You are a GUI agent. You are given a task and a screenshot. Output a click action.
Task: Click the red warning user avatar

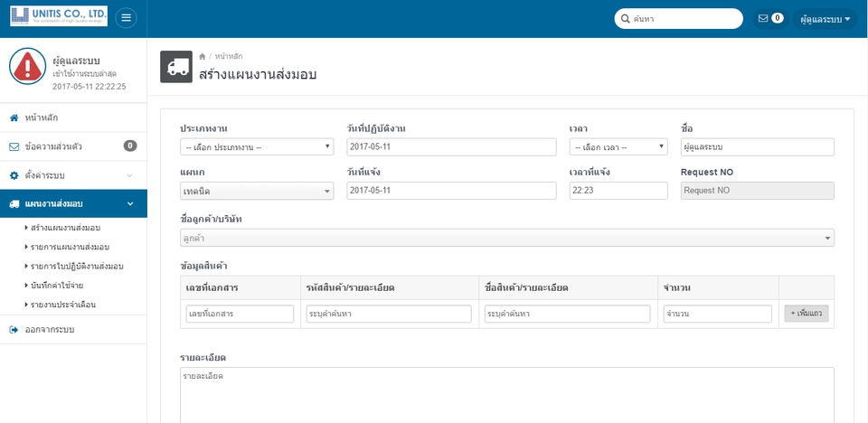tap(28, 66)
